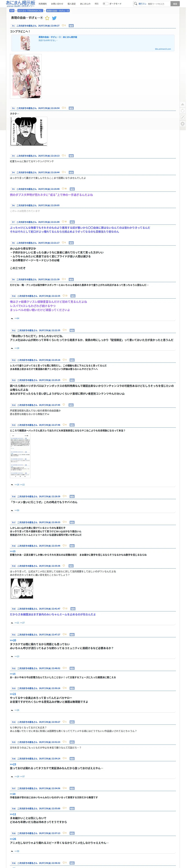
Task: Follow the >>22 reply link under post 15
Action: coord(22,484)
